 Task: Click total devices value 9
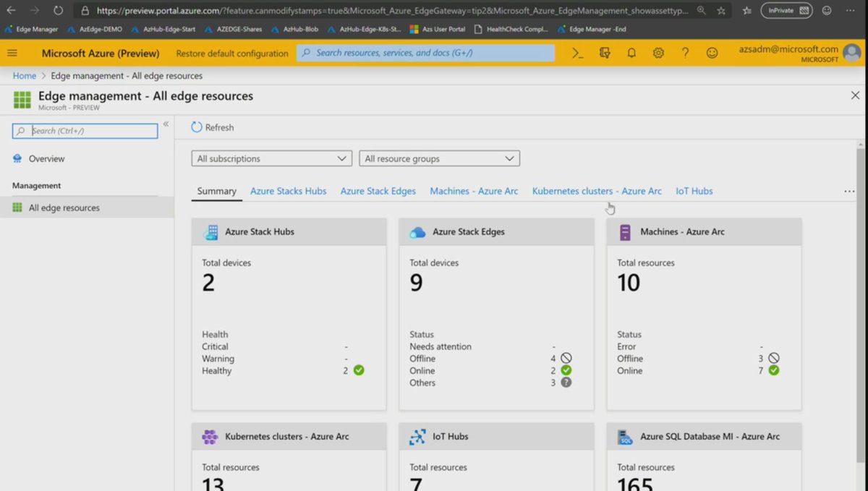(417, 282)
